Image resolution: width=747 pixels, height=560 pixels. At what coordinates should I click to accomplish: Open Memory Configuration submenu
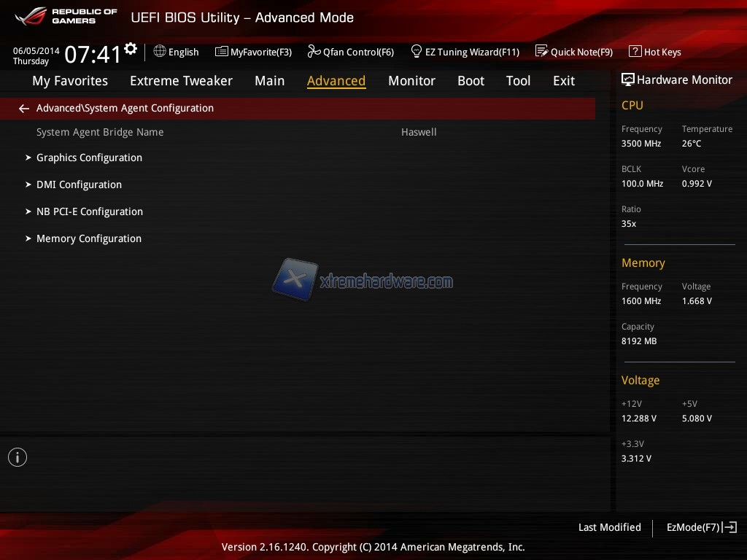coord(88,238)
